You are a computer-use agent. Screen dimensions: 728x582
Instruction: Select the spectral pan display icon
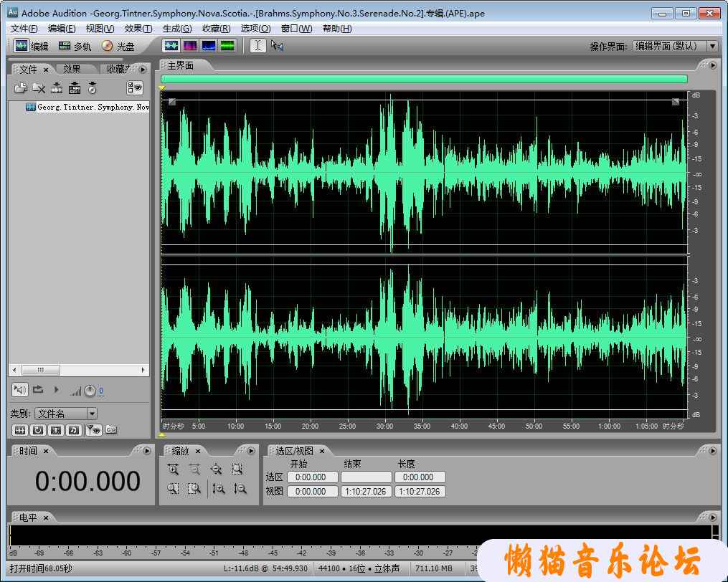pyautogui.click(x=209, y=45)
